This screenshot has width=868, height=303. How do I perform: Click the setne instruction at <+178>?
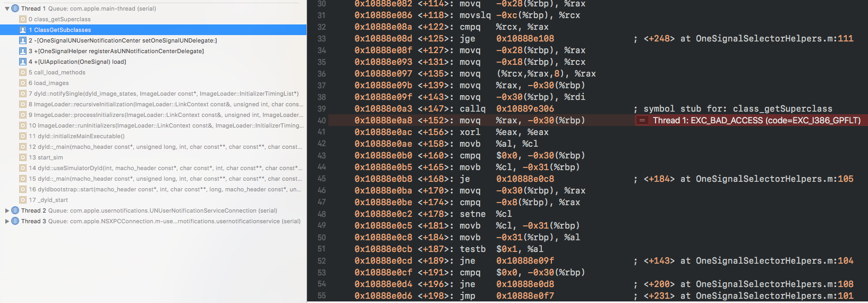click(x=472, y=214)
